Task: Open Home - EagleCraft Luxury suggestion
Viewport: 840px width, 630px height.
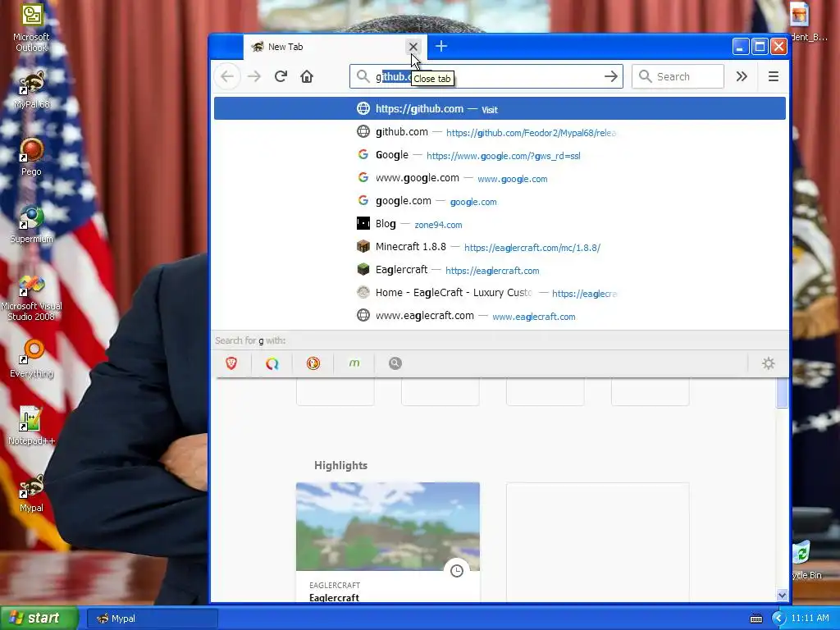Action: [500, 293]
